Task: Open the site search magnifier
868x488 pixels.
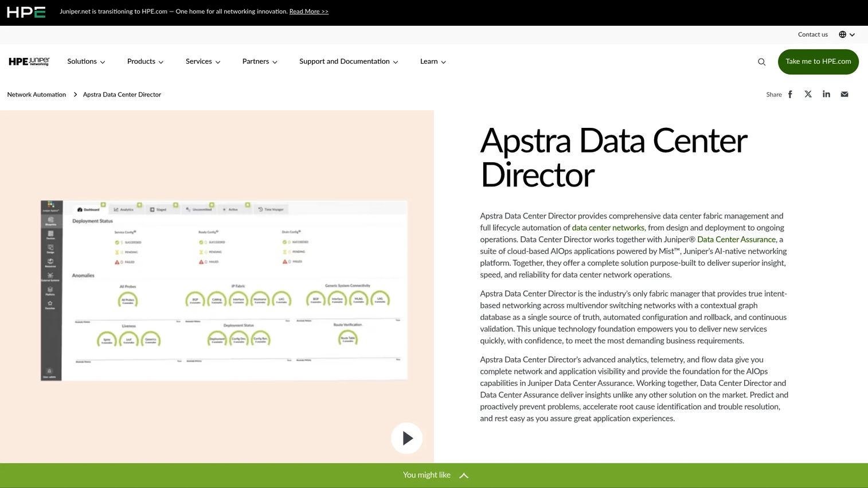Action: coord(761,62)
